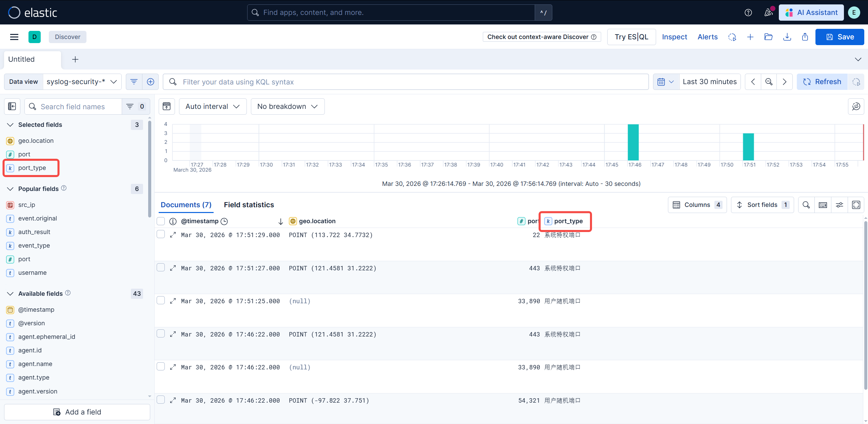Toggle the field list sidebar icon
The width and height of the screenshot is (868, 424).
click(12, 107)
